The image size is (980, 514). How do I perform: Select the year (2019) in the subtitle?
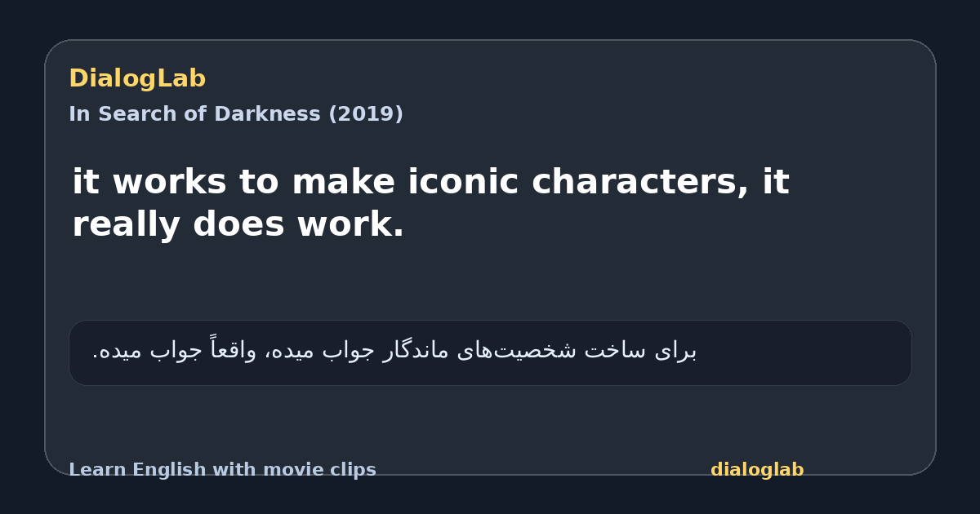365,114
